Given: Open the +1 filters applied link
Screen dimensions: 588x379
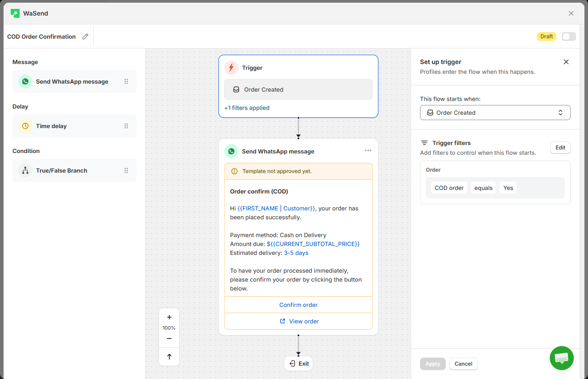Looking at the screenshot, I should tap(247, 108).
